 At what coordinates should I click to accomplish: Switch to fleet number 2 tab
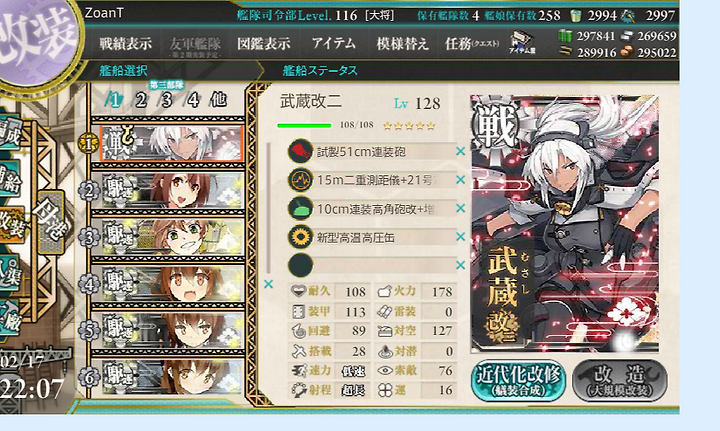coord(141,100)
